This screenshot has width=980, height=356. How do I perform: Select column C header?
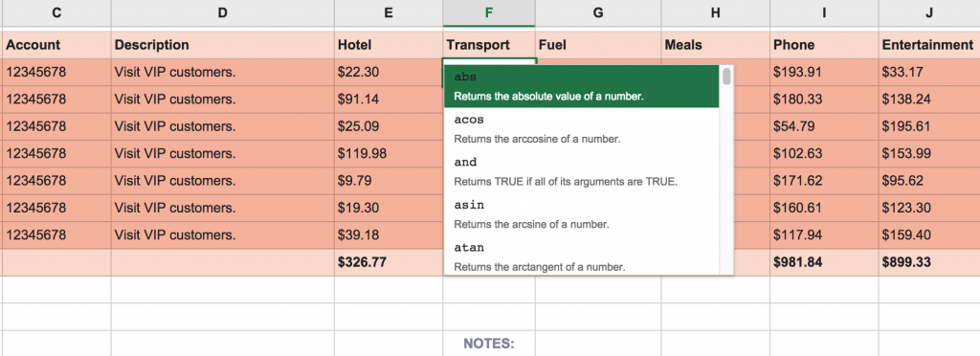[x=56, y=13]
